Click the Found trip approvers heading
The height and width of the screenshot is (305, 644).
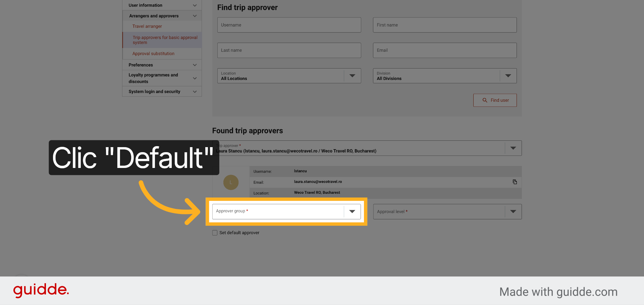[248, 131]
